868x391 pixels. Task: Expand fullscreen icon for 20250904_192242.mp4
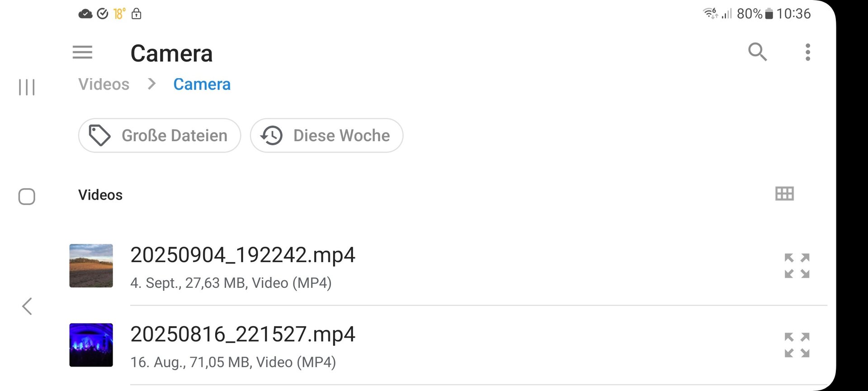click(x=797, y=266)
